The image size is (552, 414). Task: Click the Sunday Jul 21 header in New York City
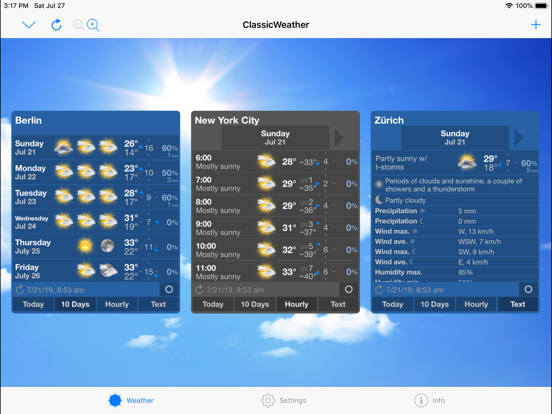(x=275, y=138)
